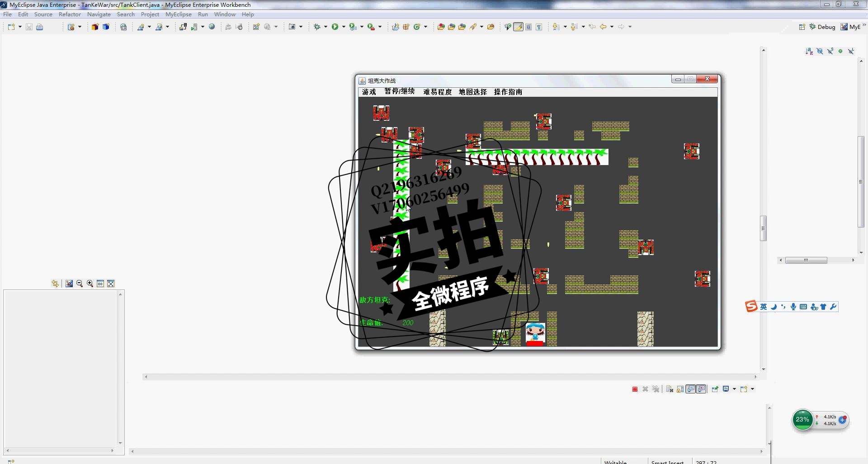Image resolution: width=868 pixels, height=464 pixels.
Task: Open New Console View dropdown arrow
Action: point(753,389)
